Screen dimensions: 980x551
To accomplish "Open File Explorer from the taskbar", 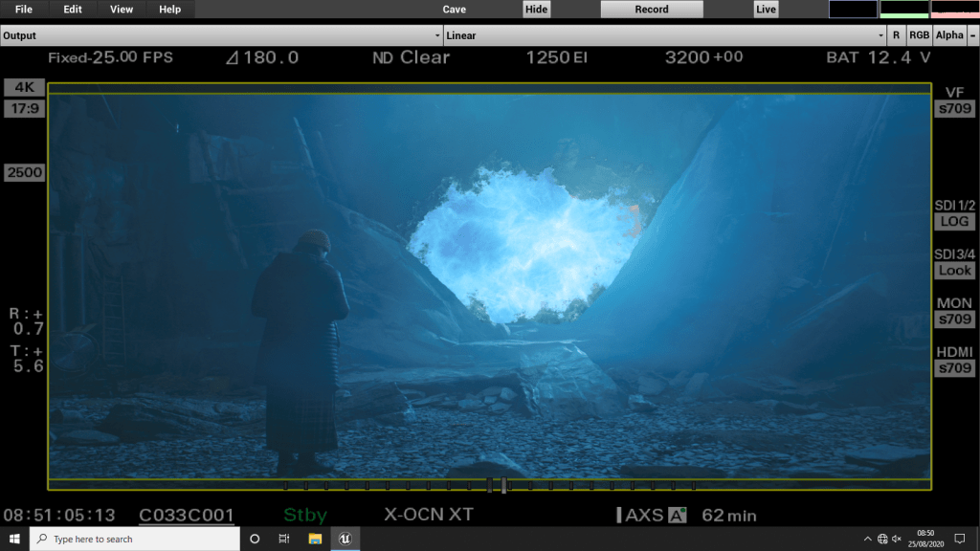I will tap(315, 539).
